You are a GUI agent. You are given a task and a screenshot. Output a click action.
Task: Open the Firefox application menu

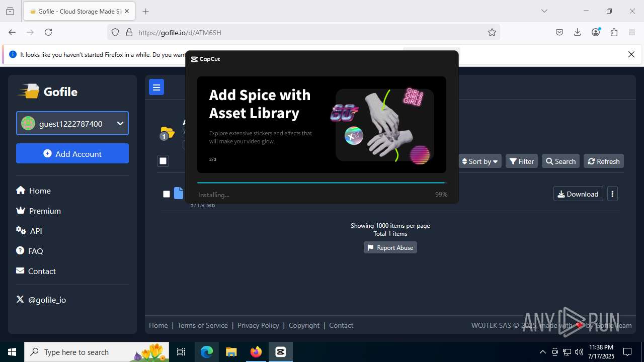(632, 32)
